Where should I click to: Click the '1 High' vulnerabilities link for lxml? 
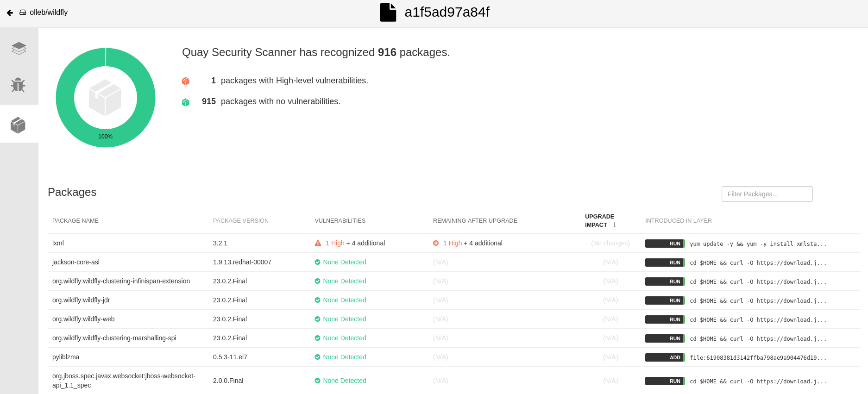coord(335,243)
